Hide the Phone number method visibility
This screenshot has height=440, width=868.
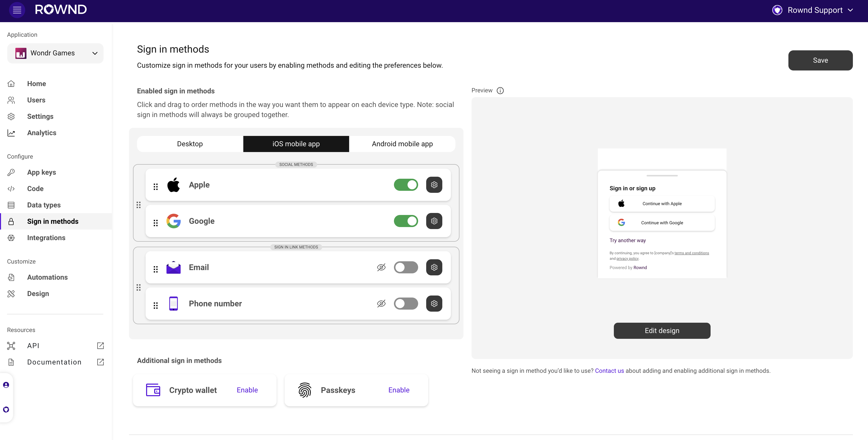[381, 303]
